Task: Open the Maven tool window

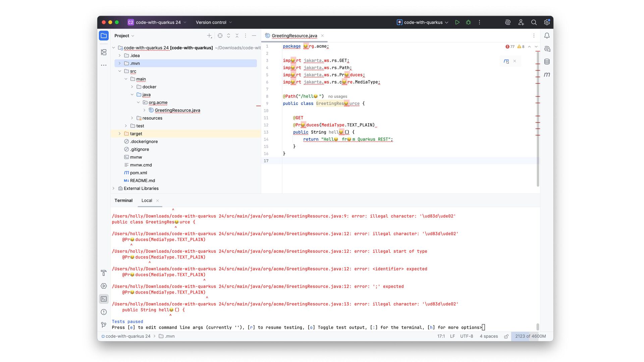Action: click(x=547, y=75)
